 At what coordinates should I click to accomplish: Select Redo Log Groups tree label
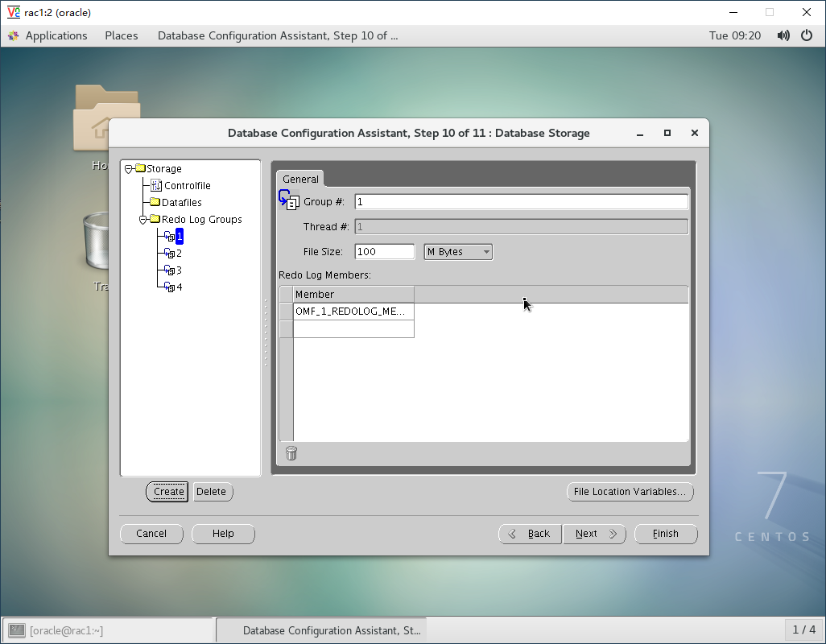tap(202, 219)
